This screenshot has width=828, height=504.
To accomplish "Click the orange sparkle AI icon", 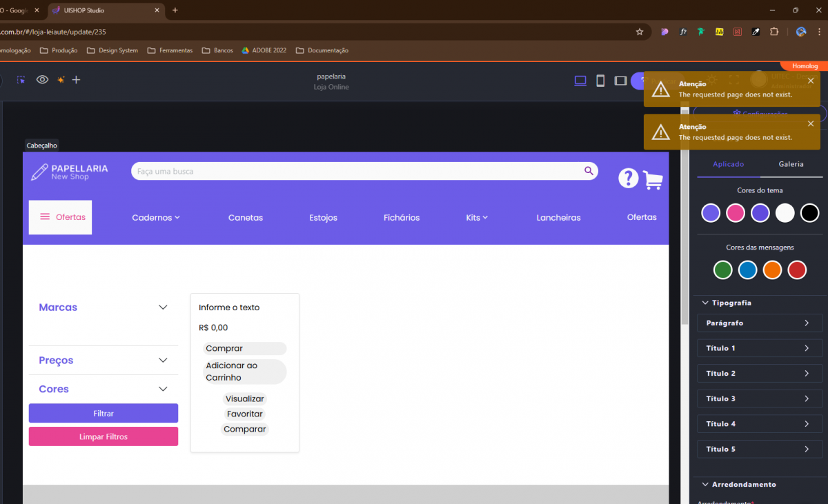I will (61, 80).
